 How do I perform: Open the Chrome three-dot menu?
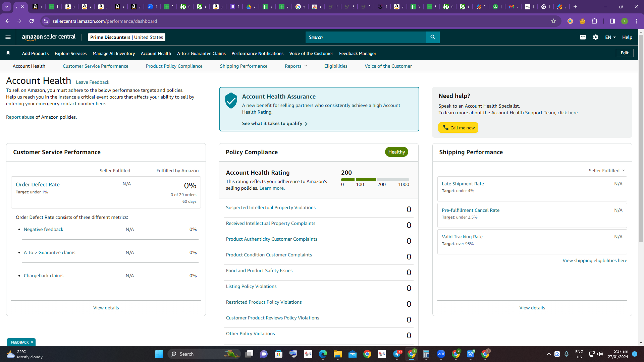point(637,21)
